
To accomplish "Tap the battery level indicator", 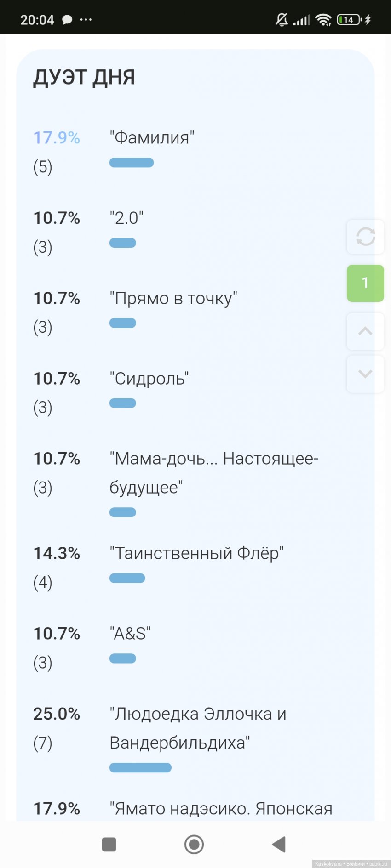I will (x=349, y=20).
